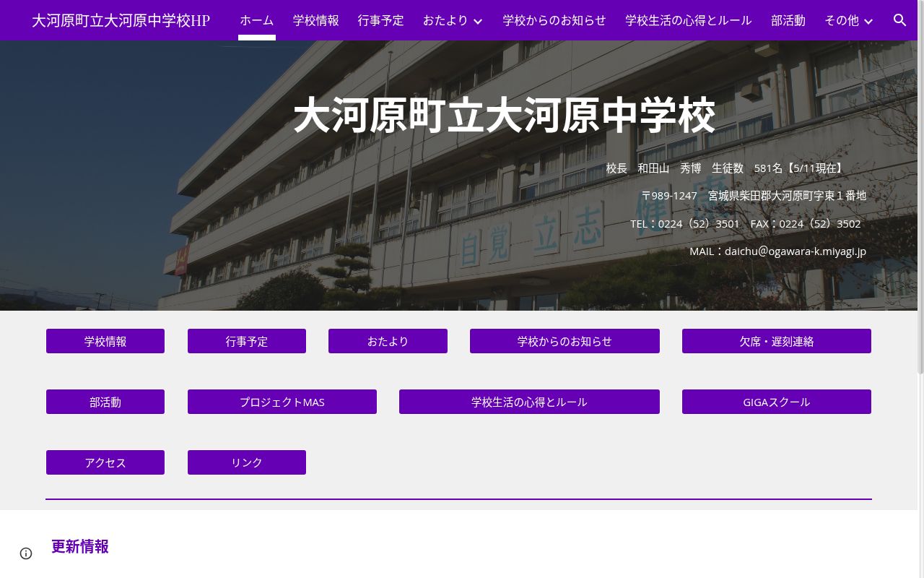The height and width of the screenshot is (578, 924).
Task: Click the purple 学校生活の心得とルール button
Action: point(529,402)
